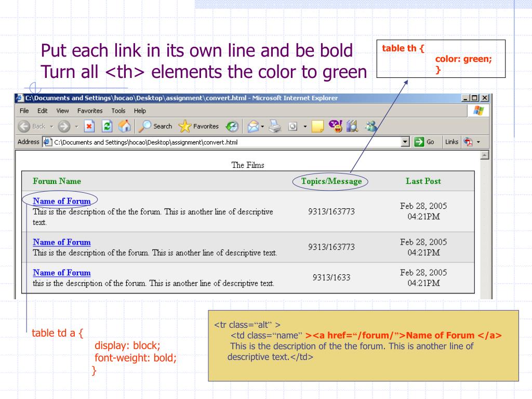Open the Yahoo Messenger smiley icon
Image resolution: width=532 pixels, height=399 pixels.
(335, 126)
